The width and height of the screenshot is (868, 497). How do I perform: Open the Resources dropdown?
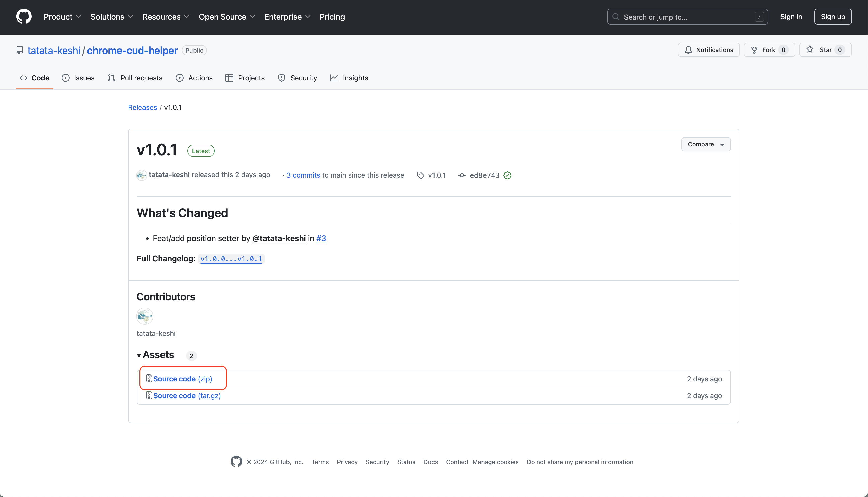coord(166,17)
